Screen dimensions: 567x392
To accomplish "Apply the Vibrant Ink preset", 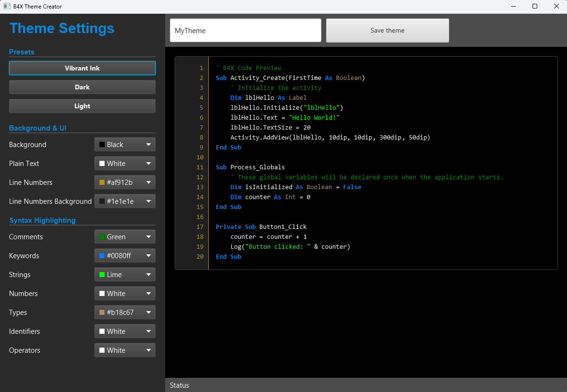I will [x=82, y=68].
